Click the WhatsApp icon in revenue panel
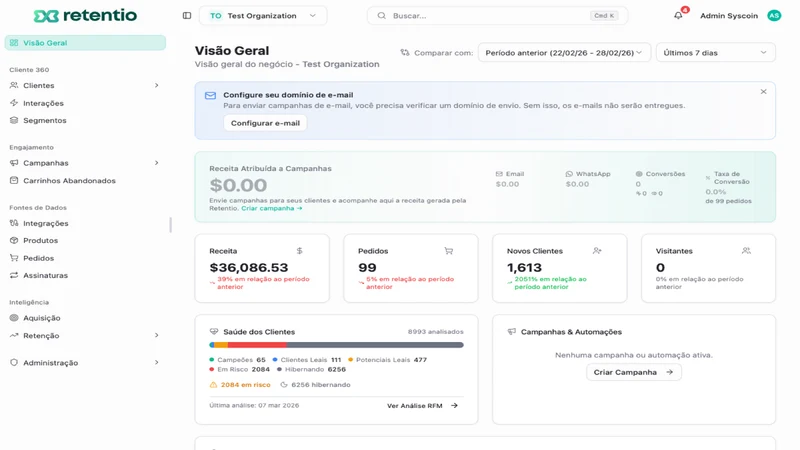Screen dimensions: 800x450 point(569,174)
